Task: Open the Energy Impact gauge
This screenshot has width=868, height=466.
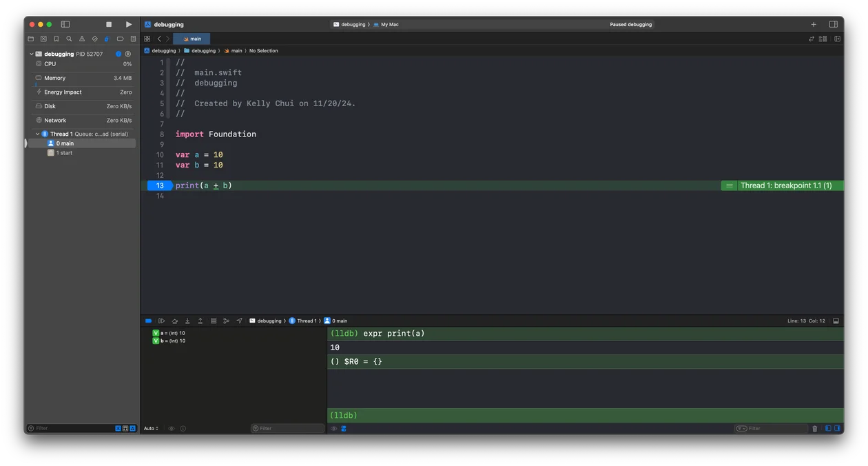Action: click(83, 92)
